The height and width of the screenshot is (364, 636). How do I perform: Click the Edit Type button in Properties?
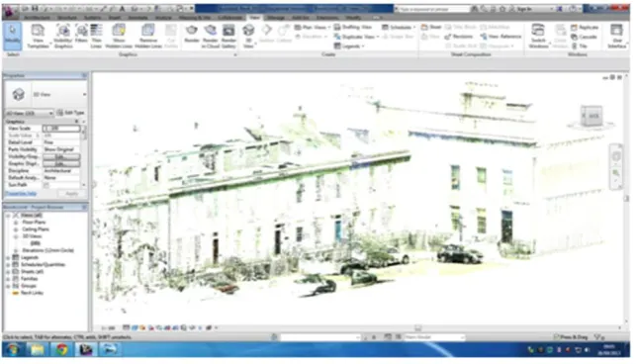pyautogui.click(x=70, y=113)
